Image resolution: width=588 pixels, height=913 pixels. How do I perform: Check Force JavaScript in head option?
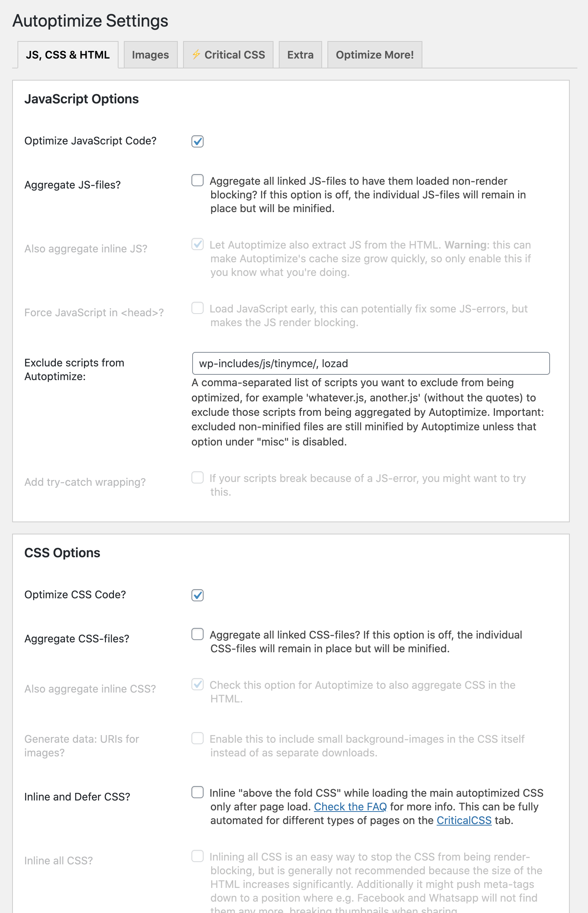198,308
